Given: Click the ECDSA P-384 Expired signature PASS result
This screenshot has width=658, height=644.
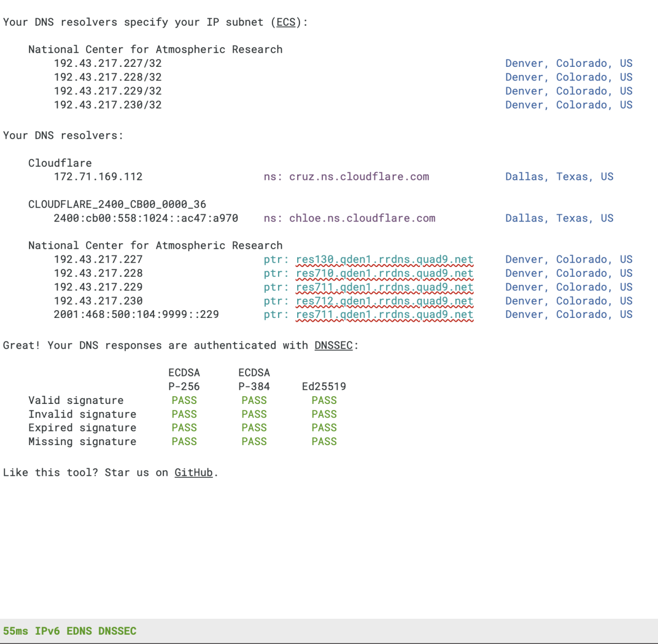Looking at the screenshot, I should tap(254, 428).
